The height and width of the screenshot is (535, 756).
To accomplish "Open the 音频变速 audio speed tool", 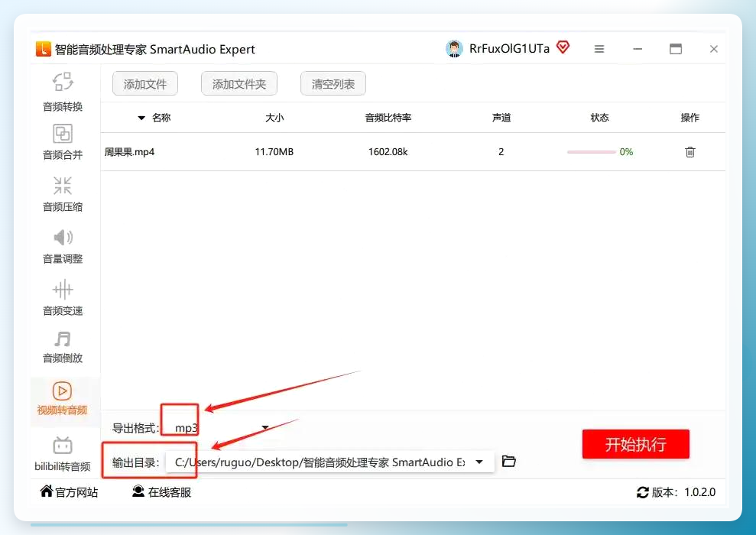I will [63, 298].
